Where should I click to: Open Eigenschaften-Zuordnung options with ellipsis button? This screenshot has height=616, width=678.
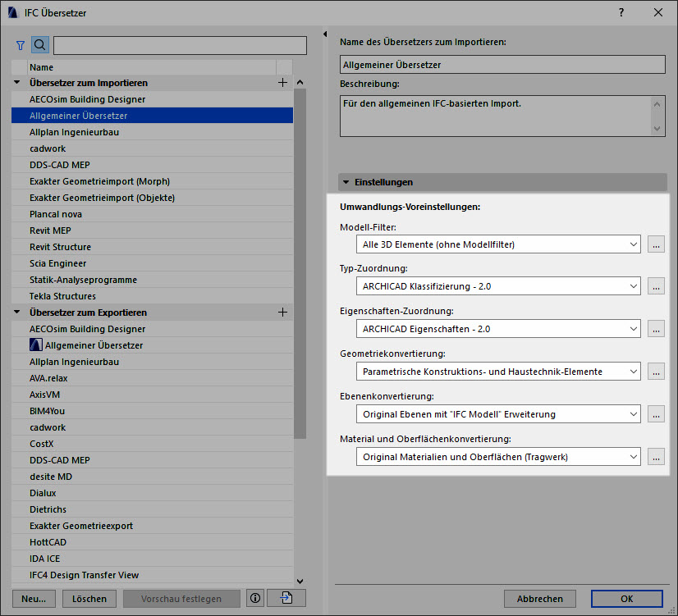(x=656, y=329)
